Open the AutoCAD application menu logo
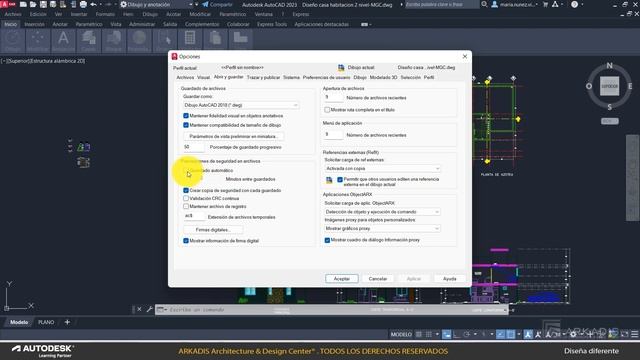 tap(8, 4)
